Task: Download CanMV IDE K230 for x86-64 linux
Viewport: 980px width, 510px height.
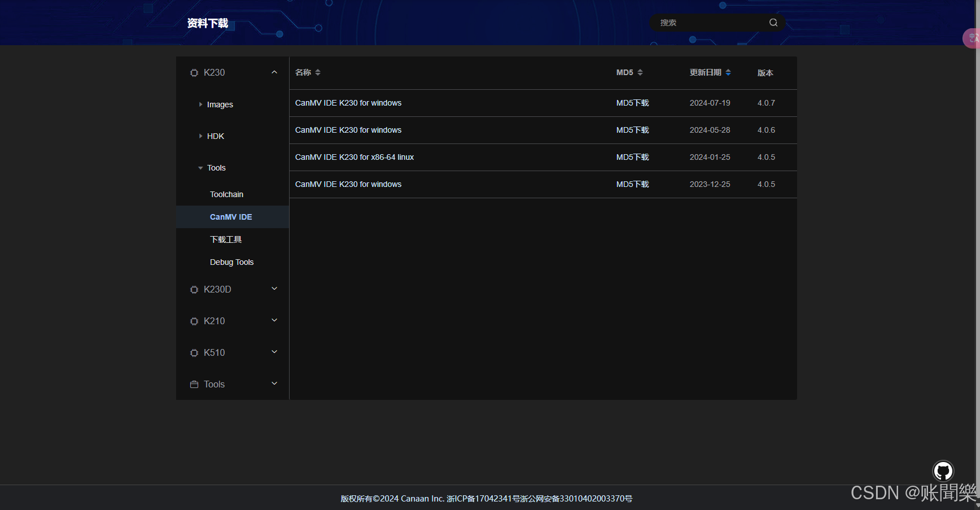Action: [x=355, y=157]
